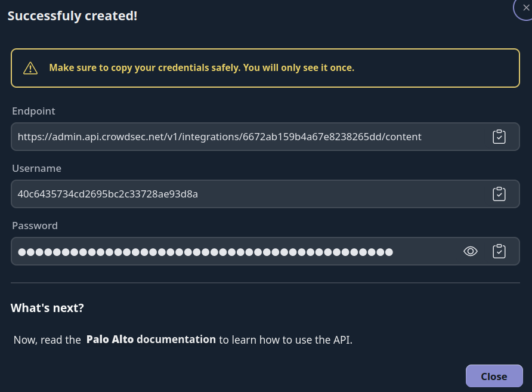Copy the Username using its clipboard icon
The image size is (532, 392).
coord(499,193)
